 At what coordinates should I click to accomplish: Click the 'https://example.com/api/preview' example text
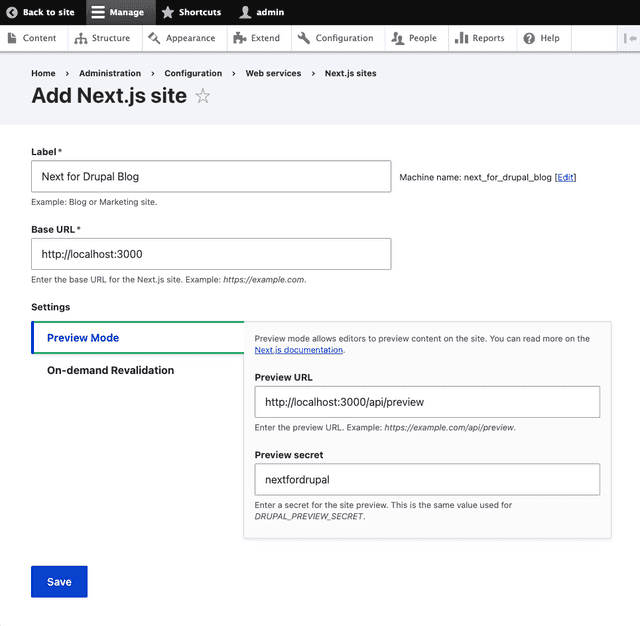(449, 428)
